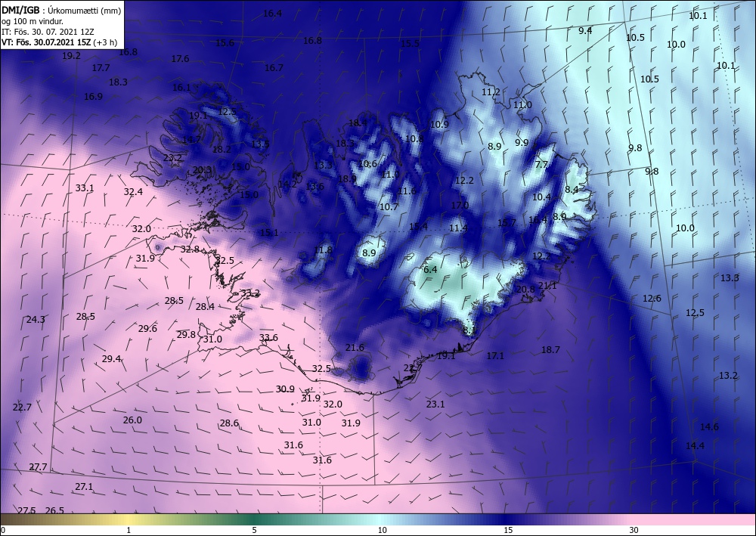Image resolution: width=756 pixels, height=536 pixels.
Task: Click the 11.8 value on the map
Action: click(x=323, y=249)
